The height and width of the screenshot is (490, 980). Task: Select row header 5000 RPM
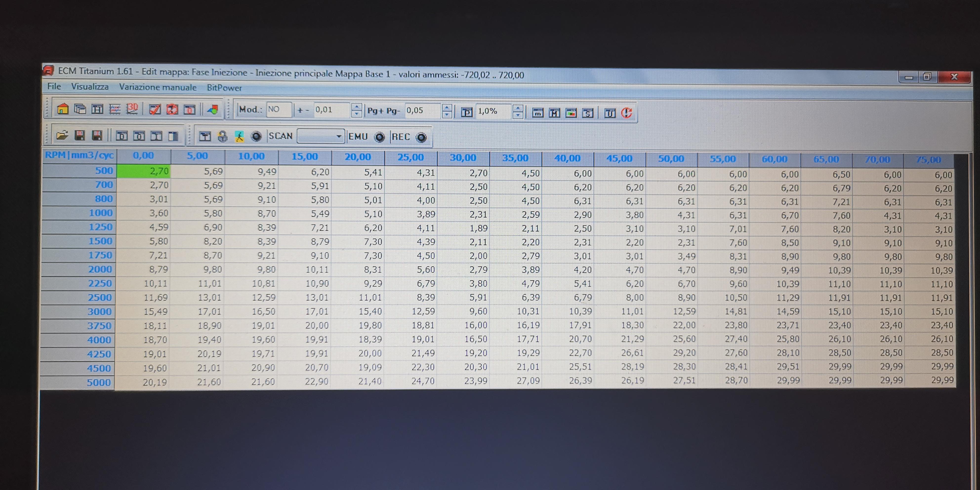click(77, 382)
